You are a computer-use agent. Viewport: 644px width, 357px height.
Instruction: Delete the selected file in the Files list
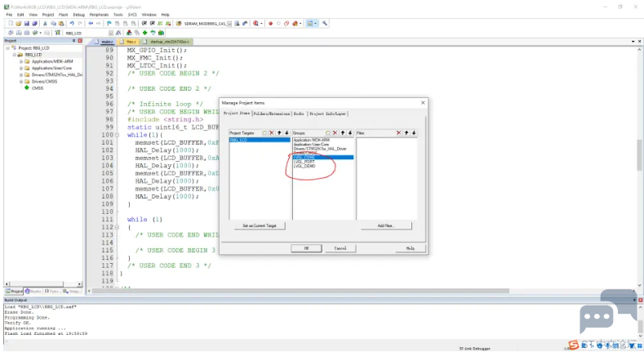coord(398,133)
